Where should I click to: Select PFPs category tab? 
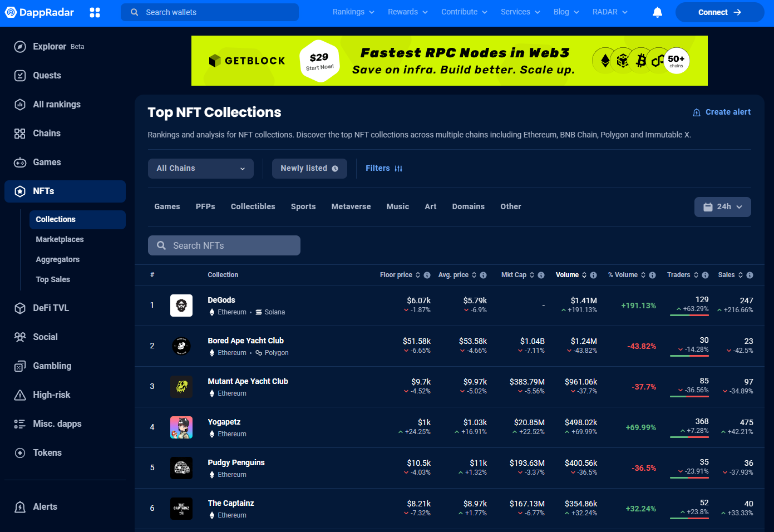205,206
